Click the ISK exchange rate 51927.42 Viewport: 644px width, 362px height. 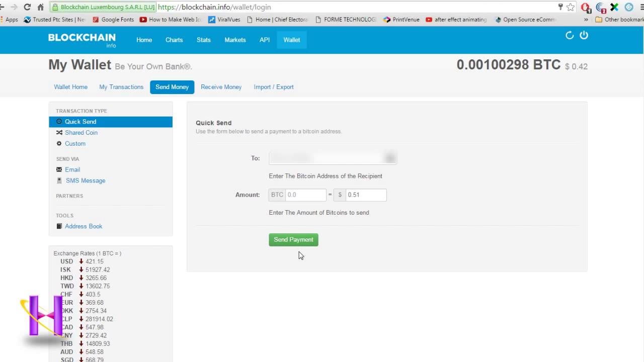pos(98,270)
